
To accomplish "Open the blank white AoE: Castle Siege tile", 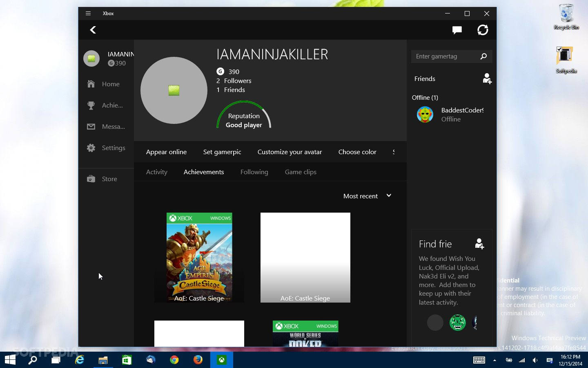I will [305, 258].
